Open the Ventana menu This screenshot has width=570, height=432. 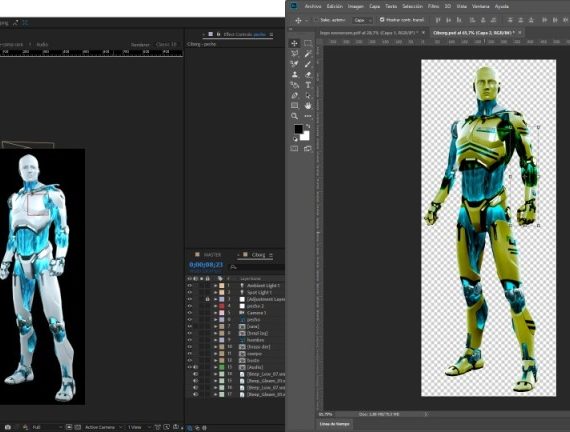pyautogui.click(x=481, y=6)
